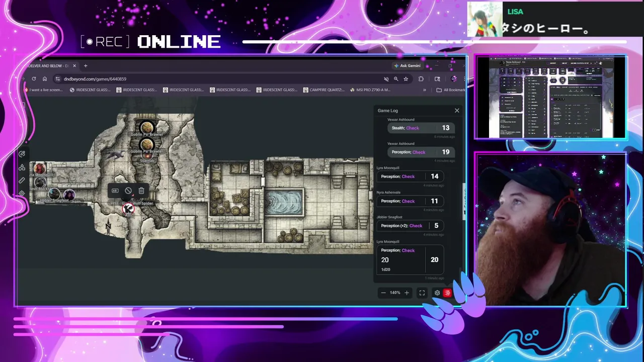Viewport: 644px width, 362px height.
Task: Click the streamer webcam feed
Action: click(551, 230)
